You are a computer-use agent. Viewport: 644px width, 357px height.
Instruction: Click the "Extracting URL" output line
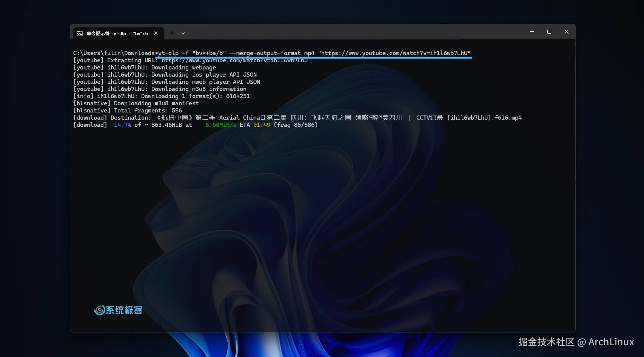(x=191, y=60)
